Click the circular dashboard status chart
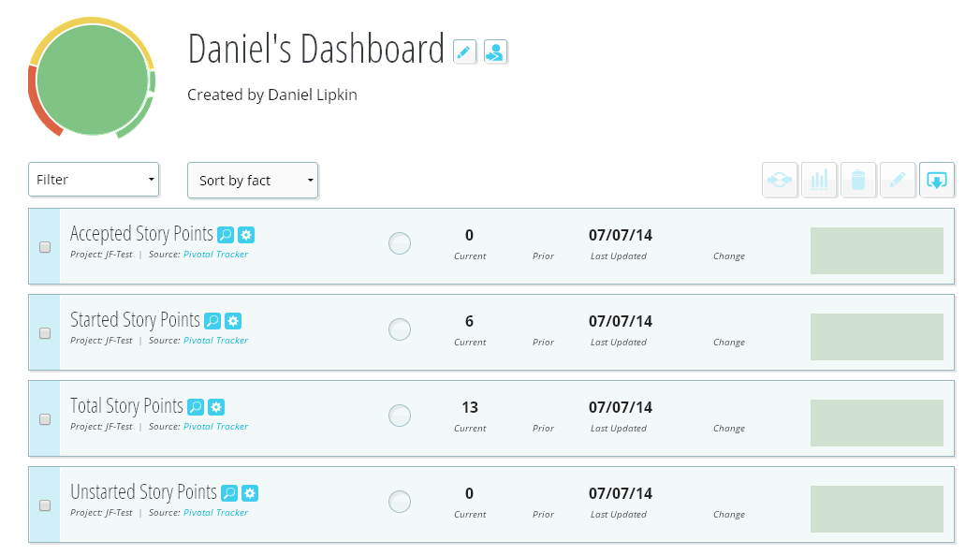 92,80
